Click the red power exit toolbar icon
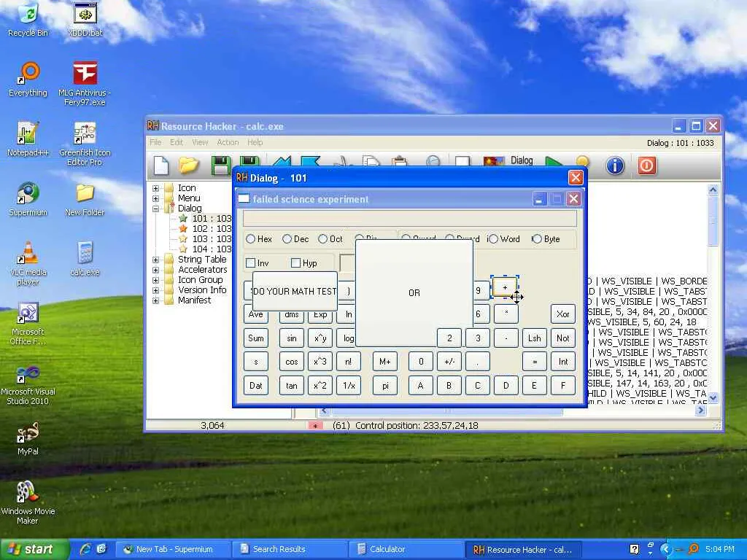Viewport: 747px width, 560px height. (646, 166)
